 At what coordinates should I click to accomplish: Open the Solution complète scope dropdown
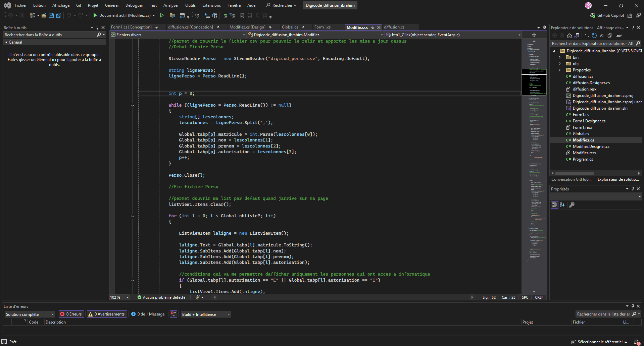tap(30, 314)
